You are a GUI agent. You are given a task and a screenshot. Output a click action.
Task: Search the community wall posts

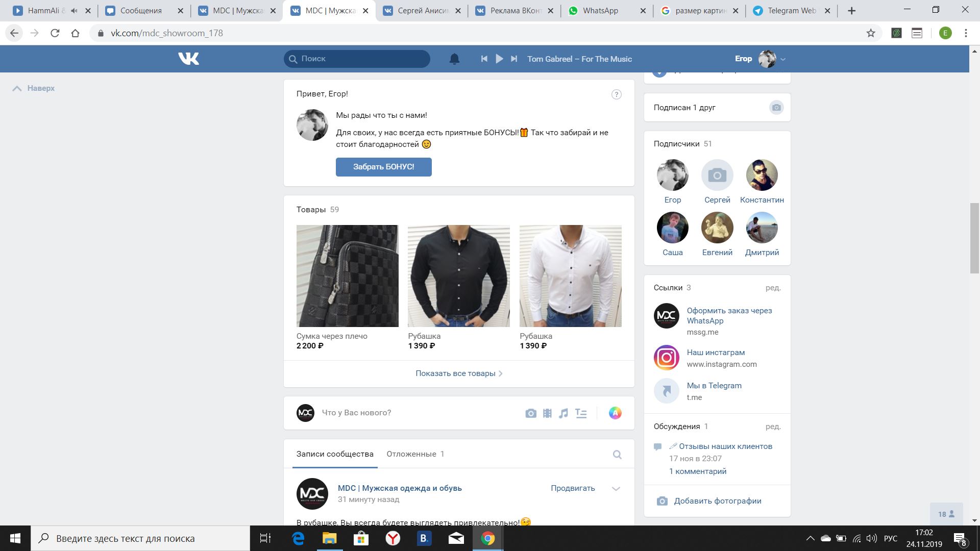(x=617, y=455)
